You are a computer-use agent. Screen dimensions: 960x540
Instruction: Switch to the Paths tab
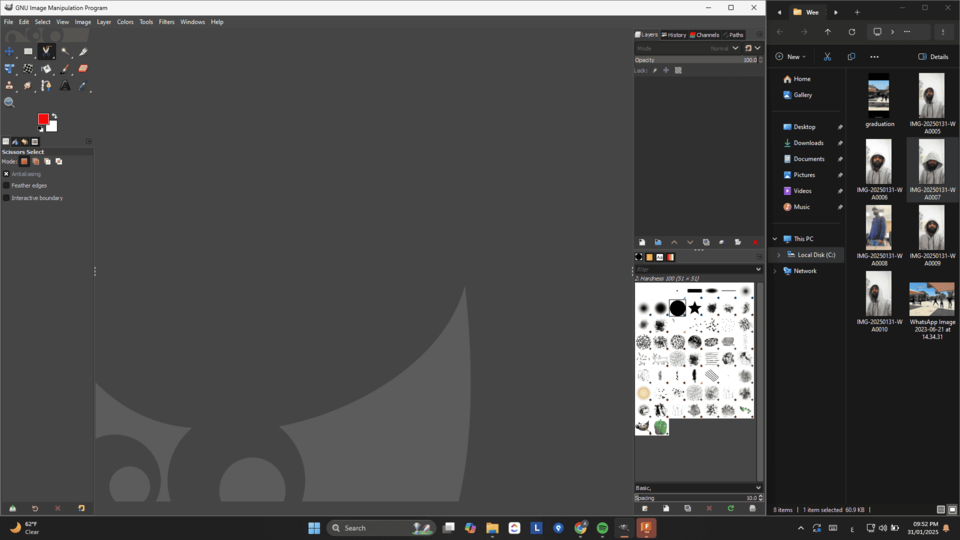(733, 35)
